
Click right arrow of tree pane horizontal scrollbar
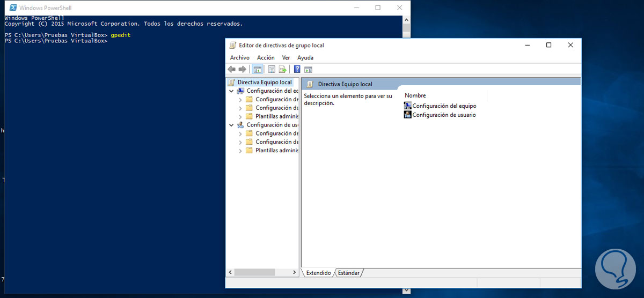click(x=294, y=273)
